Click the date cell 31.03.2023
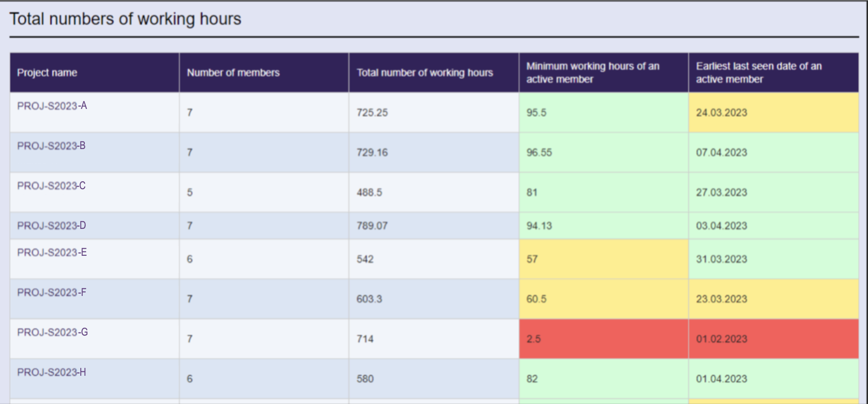The image size is (868, 404). 774,259
